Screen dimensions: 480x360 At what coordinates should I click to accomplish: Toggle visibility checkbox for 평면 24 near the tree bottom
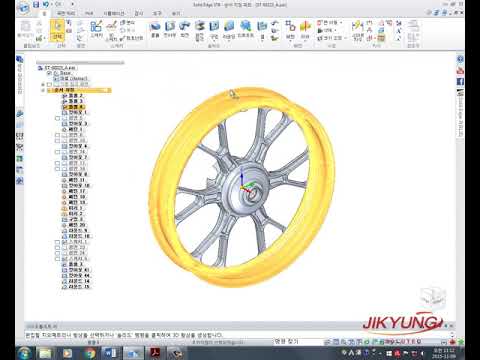(57, 253)
